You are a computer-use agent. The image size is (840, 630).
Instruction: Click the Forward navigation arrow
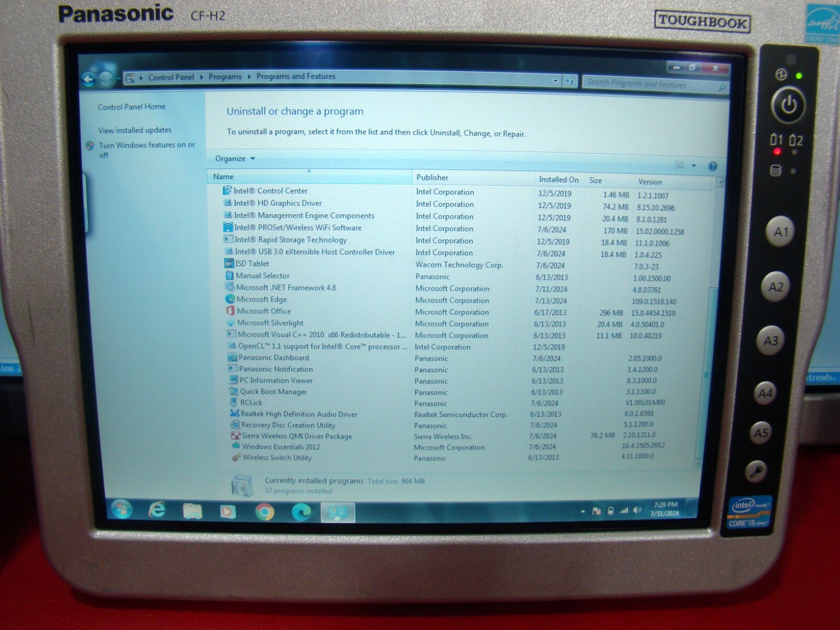point(106,79)
